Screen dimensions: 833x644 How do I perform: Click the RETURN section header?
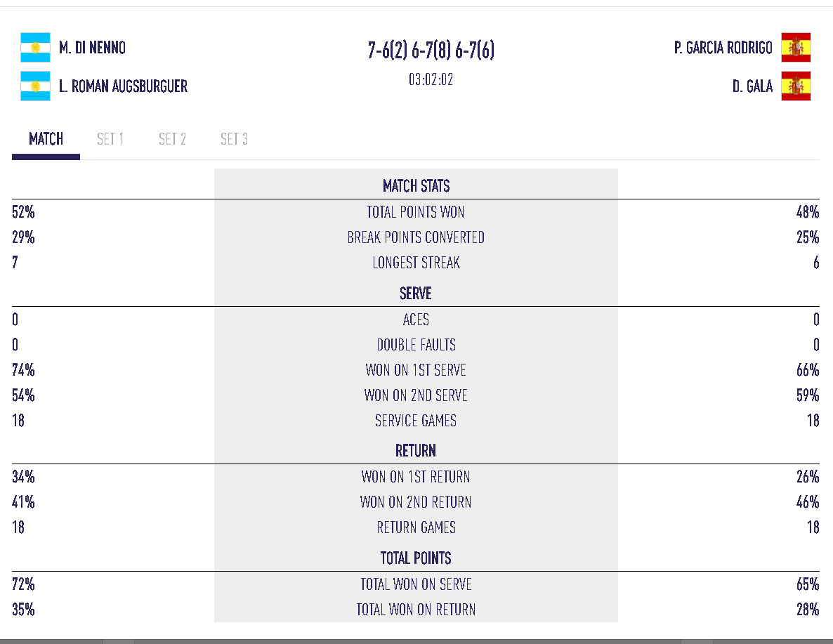click(415, 450)
